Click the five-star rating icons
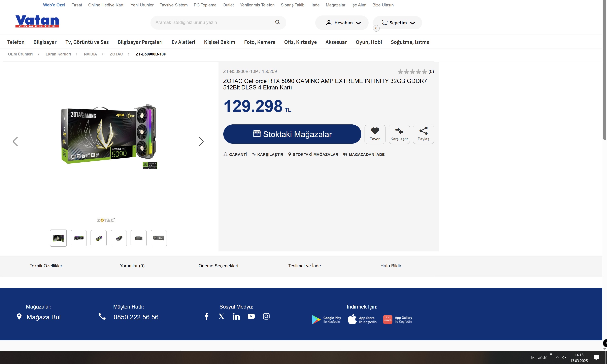 pos(412,72)
